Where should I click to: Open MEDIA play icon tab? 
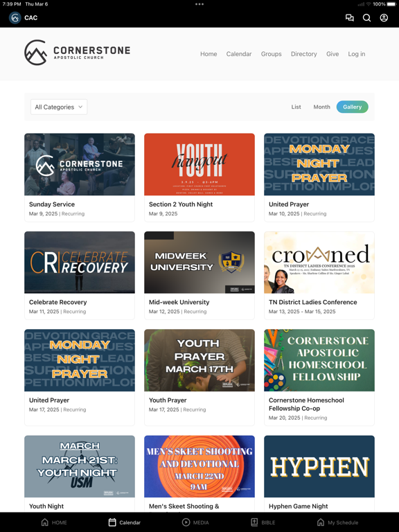(x=195, y=522)
